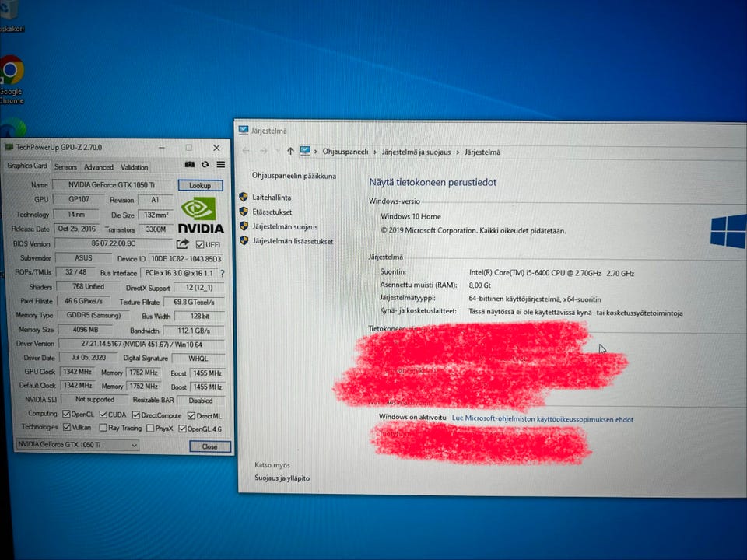Click the computer icon in address bar

[305, 151]
